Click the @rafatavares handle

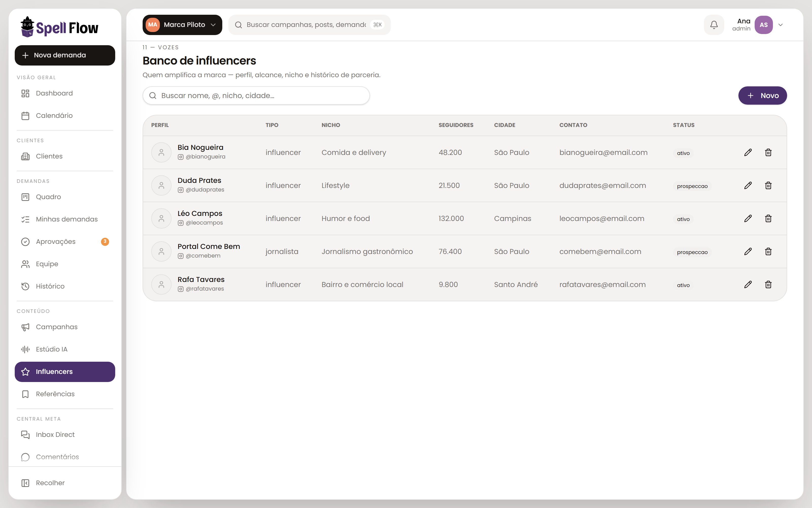click(x=205, y=289)
